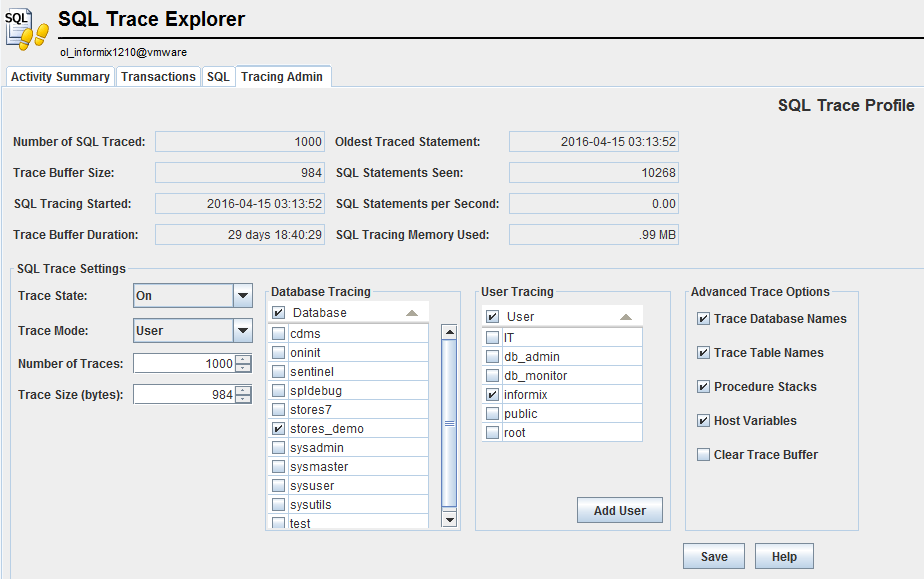The image size is (924, 579).
Task: Open the Trace Mode dropdown
Action: click(242, 331)
